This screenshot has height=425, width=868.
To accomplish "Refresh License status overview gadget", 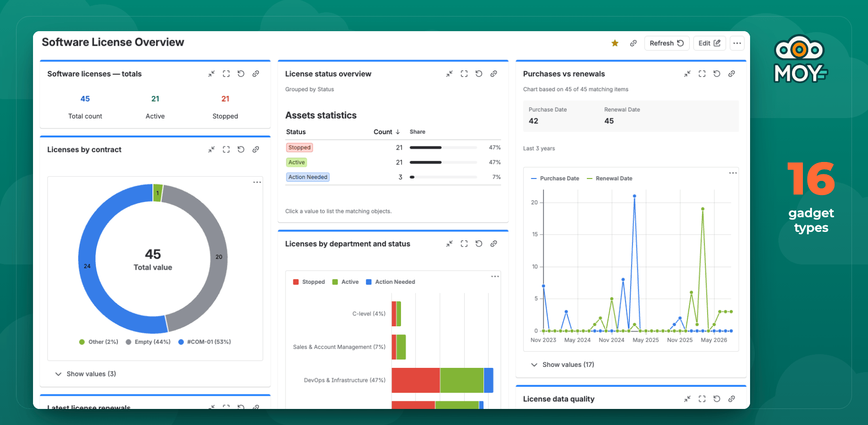I will click(479, 74).
